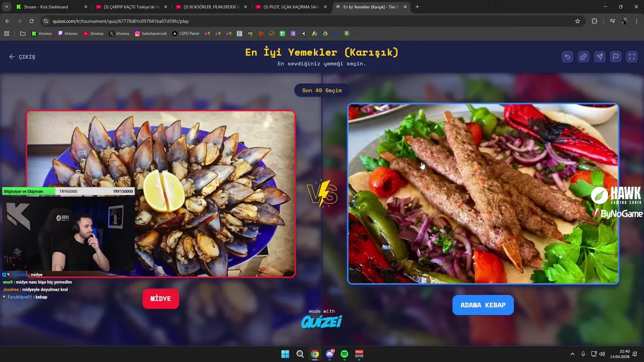Bookmark this page with the star icon

578,21
